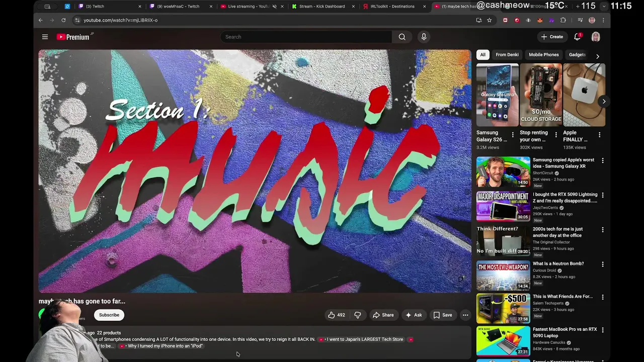Open What Is a Neutron Bomb? video title
Viewport: 644px width, 362px height.
click(558, 263)
